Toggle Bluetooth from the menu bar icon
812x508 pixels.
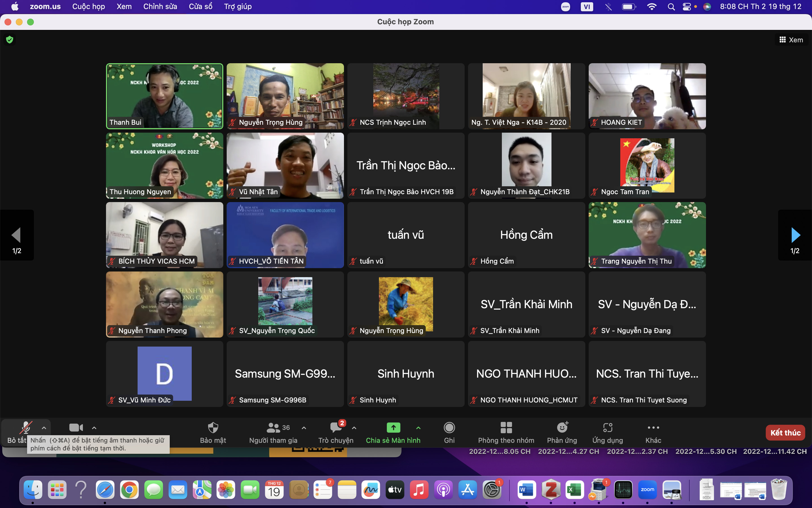608,7
